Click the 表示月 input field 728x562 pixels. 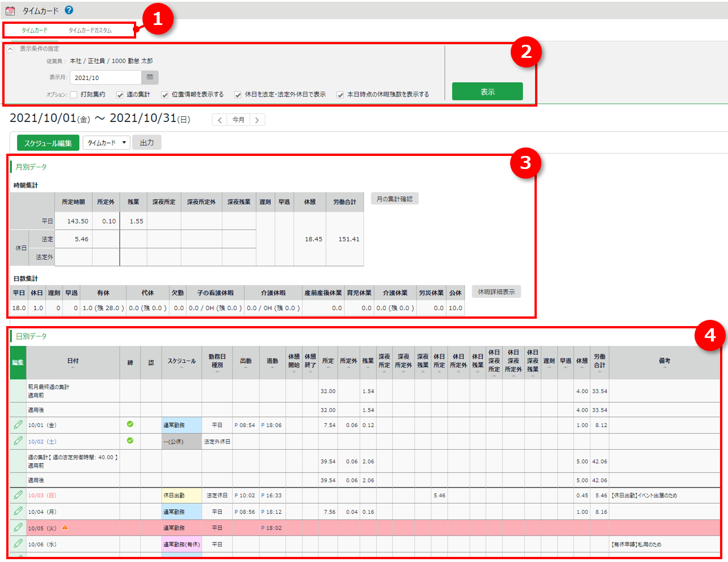click(106, 78)
